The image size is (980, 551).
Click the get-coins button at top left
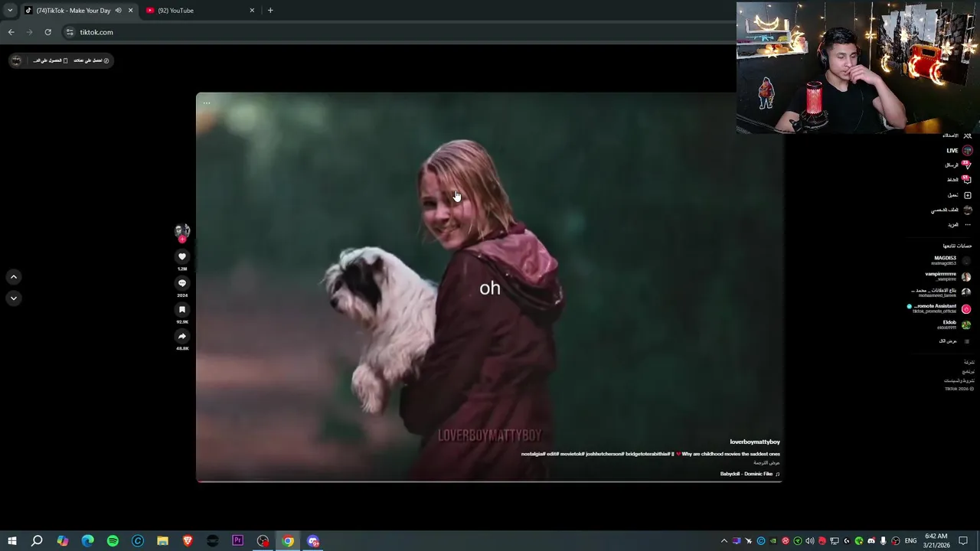coord(91,60)
